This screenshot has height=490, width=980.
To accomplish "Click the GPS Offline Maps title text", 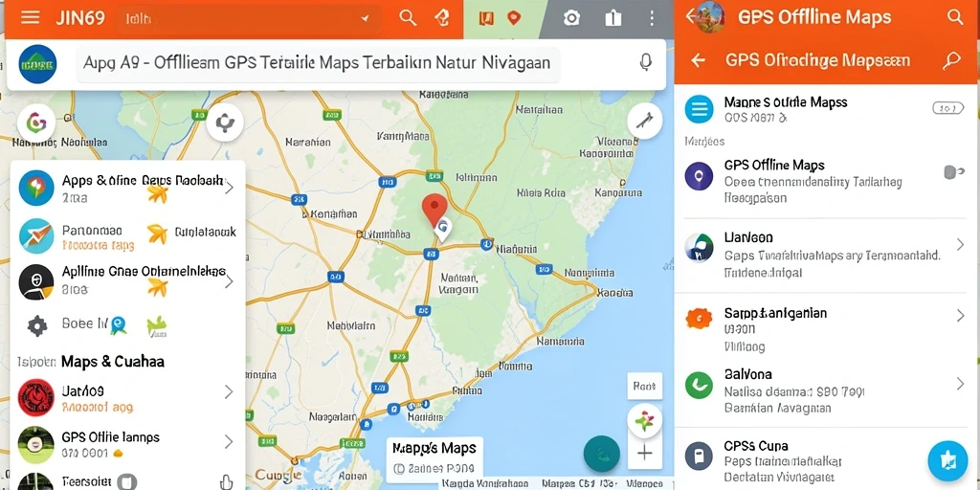I will click(813, 17).
